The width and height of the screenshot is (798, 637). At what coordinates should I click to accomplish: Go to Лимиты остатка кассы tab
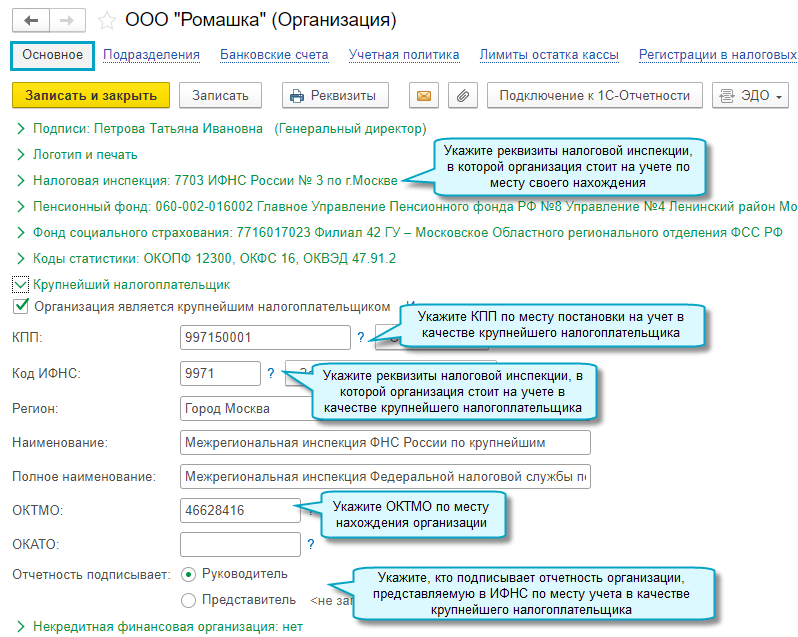549,55
